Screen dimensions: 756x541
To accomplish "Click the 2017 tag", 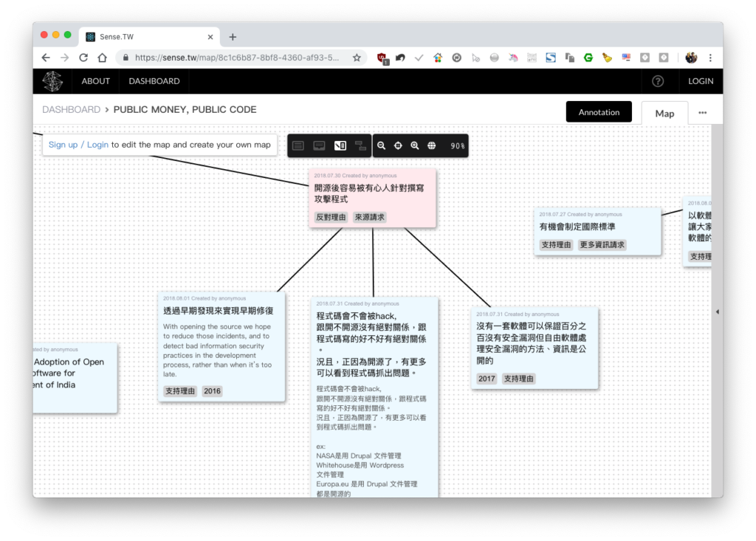I will click(487, 379).
